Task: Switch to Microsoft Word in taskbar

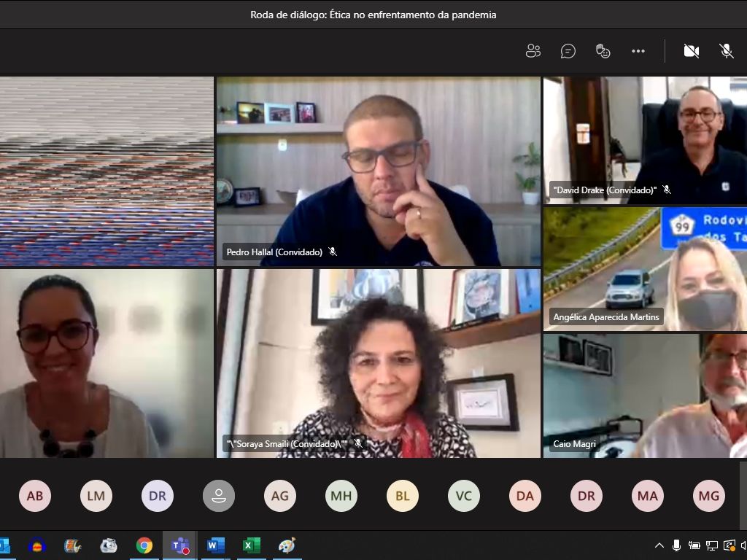Action: (215, 545)
